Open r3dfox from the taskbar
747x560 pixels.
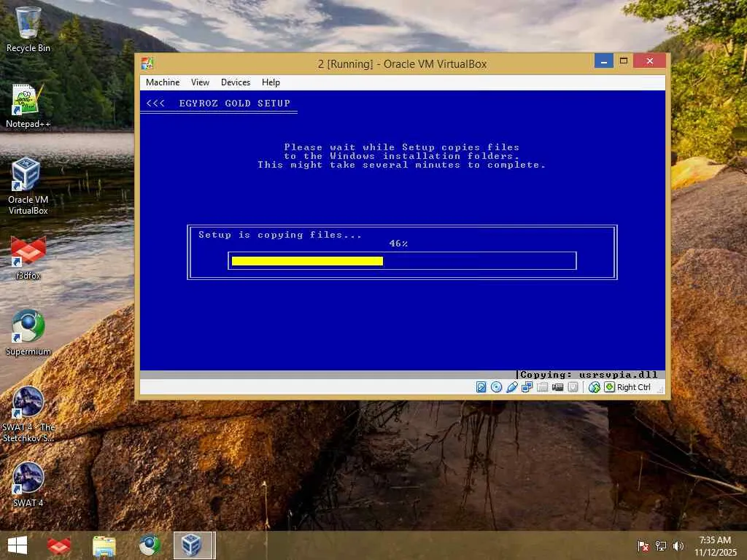coord(59,545)
